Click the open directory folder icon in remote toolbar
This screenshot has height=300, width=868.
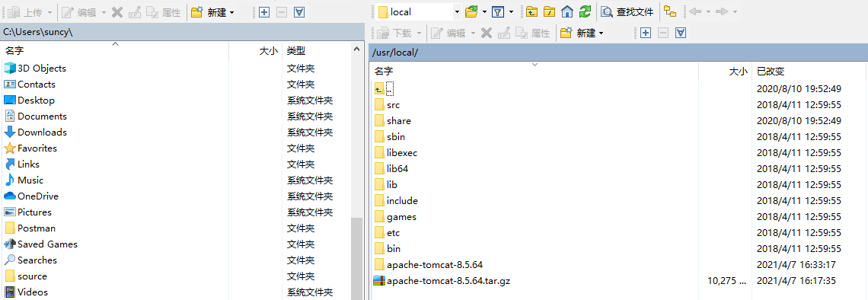coord(471,11)
